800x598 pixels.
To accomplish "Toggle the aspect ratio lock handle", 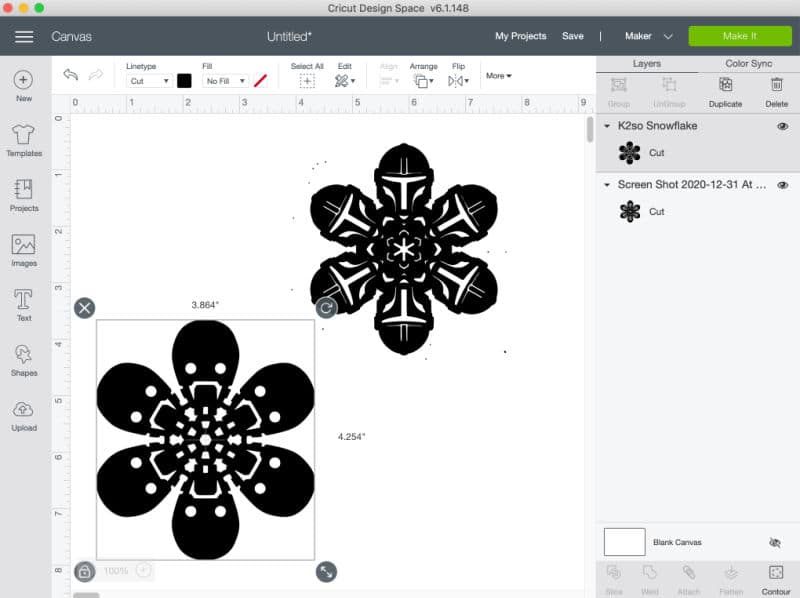I will coord(85,571).
